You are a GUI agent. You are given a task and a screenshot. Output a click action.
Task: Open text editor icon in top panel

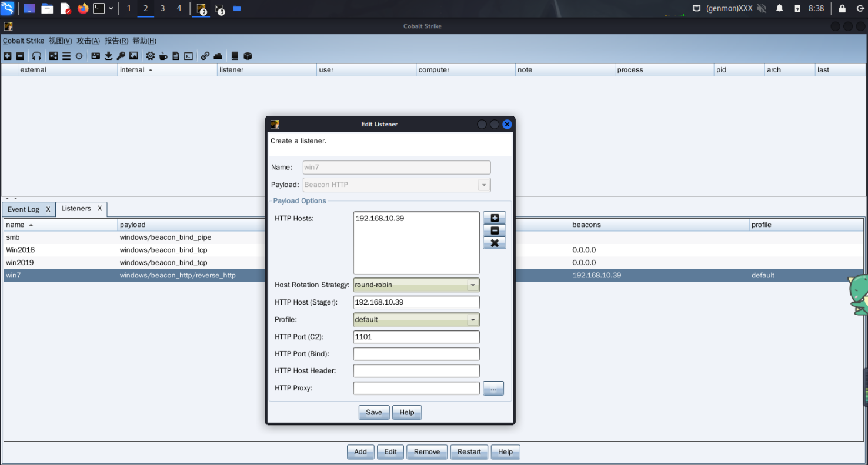point(66,8)
